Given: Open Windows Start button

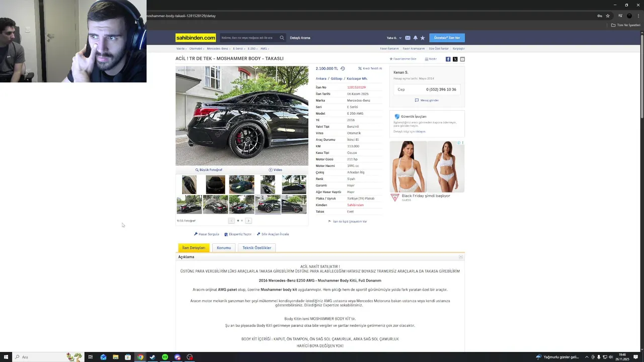Looking at the screenshot, I should pos(6,357).
